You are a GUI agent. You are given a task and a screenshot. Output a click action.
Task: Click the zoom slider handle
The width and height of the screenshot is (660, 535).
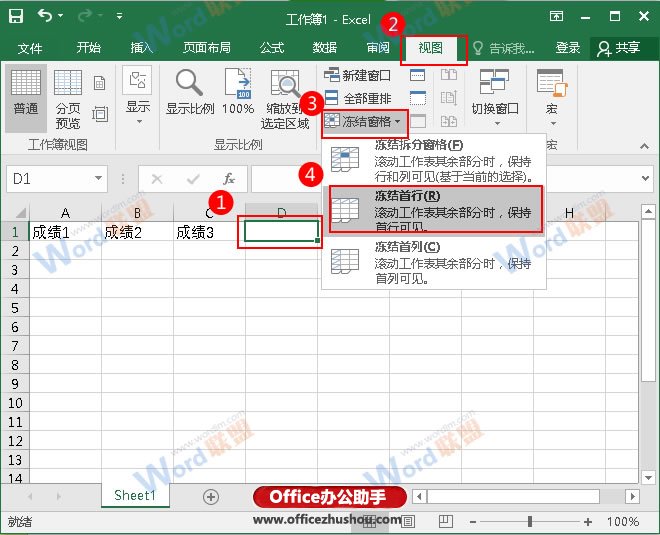[x=530, y=522]
